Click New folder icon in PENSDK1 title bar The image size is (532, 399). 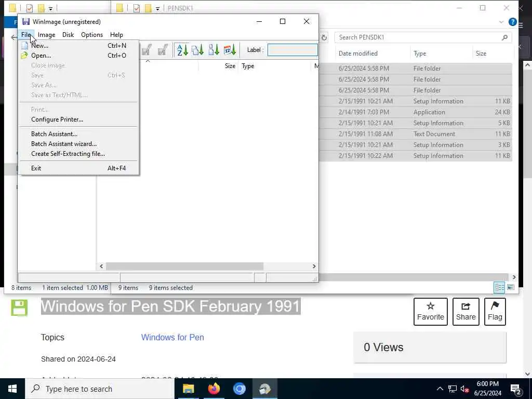[148, 8]
